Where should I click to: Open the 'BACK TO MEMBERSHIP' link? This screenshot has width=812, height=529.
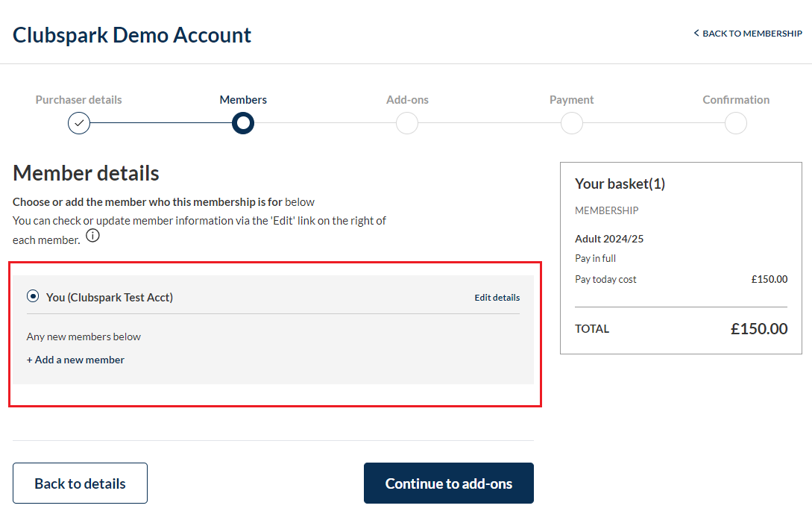(x=748, y=33)
